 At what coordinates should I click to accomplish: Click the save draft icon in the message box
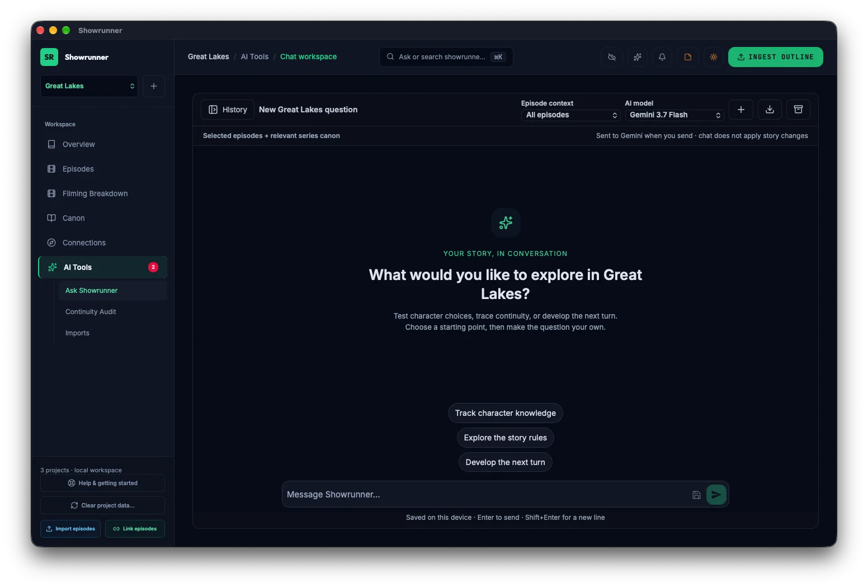[696, 495]
